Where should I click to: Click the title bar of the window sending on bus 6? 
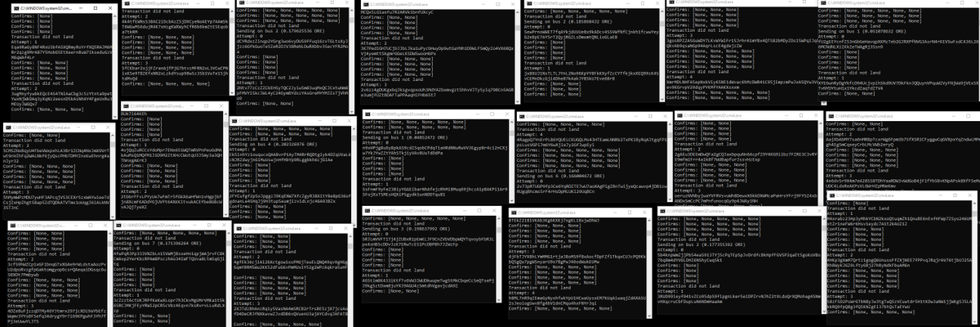point(594,116)
